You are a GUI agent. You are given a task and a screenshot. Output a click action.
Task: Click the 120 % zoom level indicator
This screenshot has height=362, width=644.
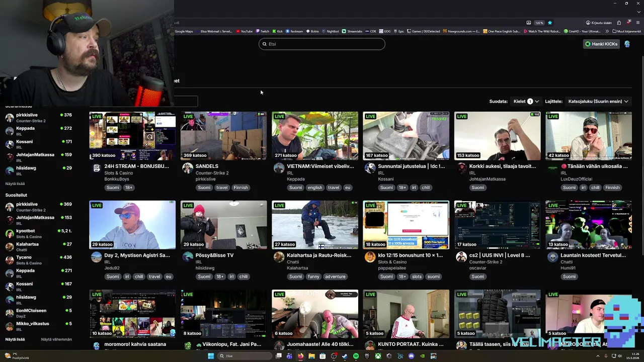tap(539, 23)
